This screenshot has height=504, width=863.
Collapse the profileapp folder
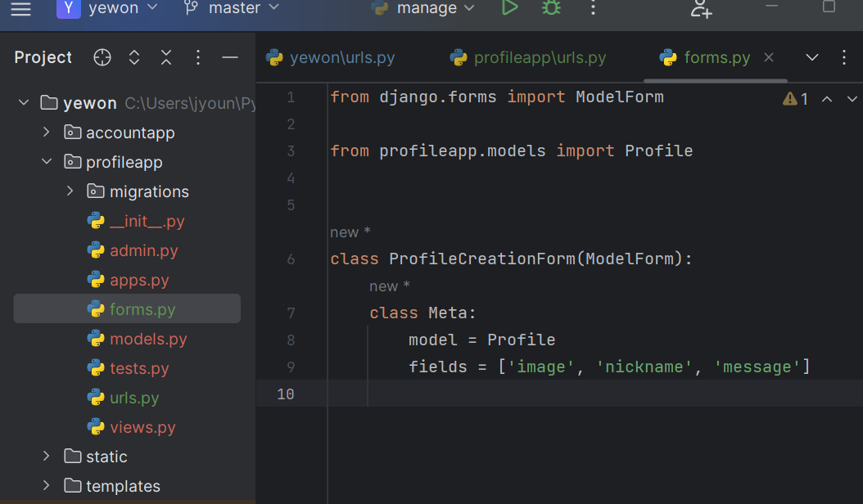coord(47,162)
